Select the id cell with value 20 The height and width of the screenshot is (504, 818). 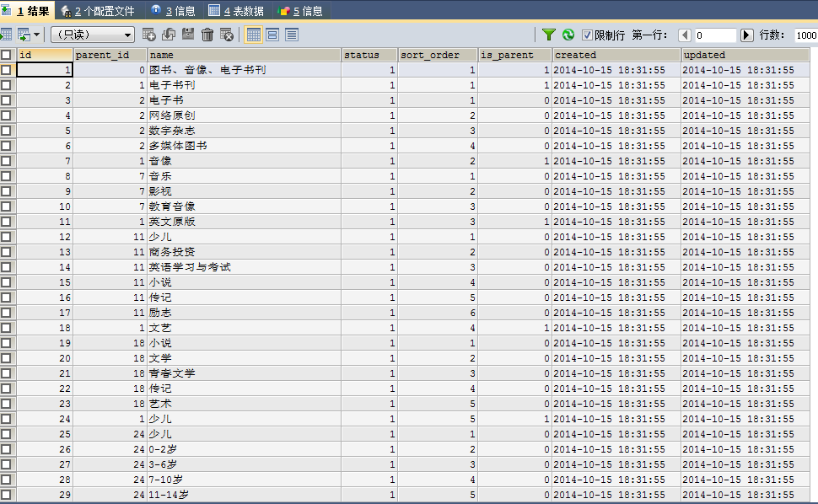click(45, 358)
